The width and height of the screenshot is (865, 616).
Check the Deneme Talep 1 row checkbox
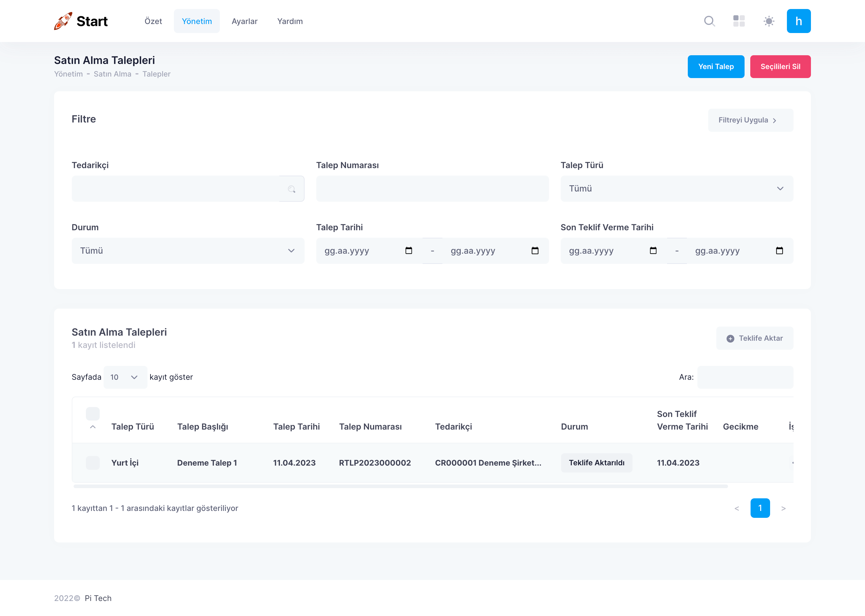[x=93, y=463]
